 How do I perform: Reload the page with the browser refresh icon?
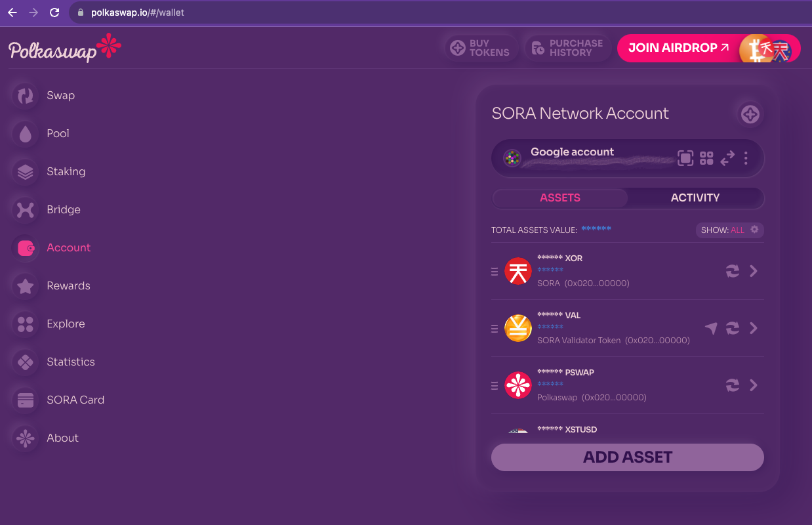[x=54, y=12]
